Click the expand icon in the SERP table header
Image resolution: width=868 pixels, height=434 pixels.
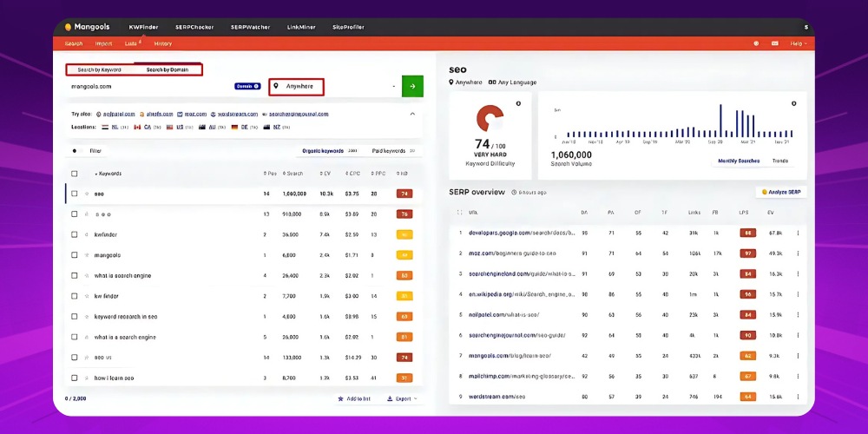(x=459, y=213)
